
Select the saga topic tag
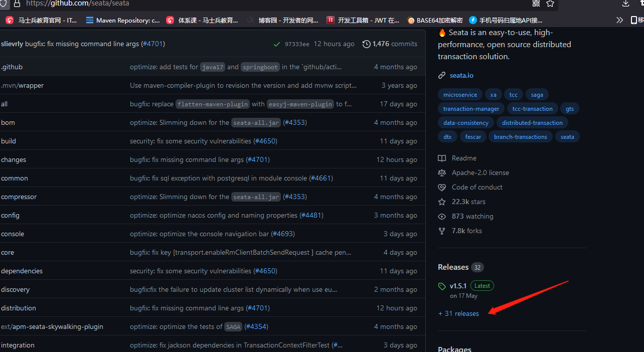(x=537, y=95)
